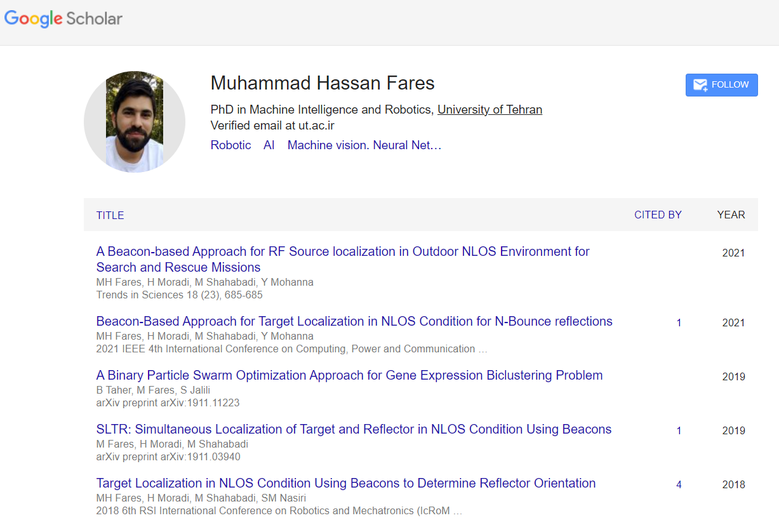Select the AI interest tag
Screen dimensions: 779x532
[x=269, y=145]
